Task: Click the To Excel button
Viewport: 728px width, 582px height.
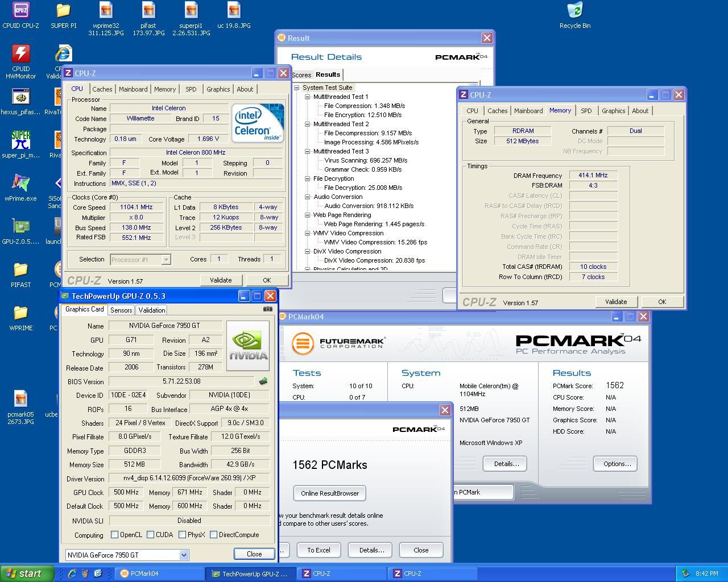Action: tap(318, 550)
